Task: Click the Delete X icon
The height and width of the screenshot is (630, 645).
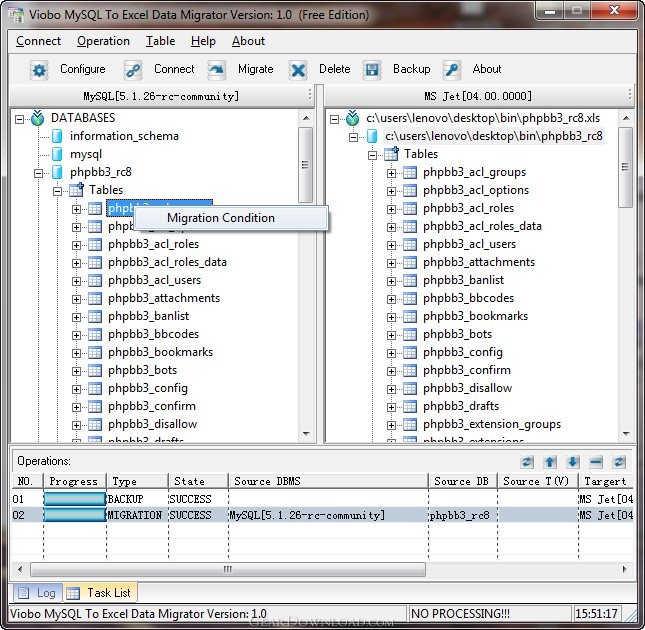Action: coord(298,70)
